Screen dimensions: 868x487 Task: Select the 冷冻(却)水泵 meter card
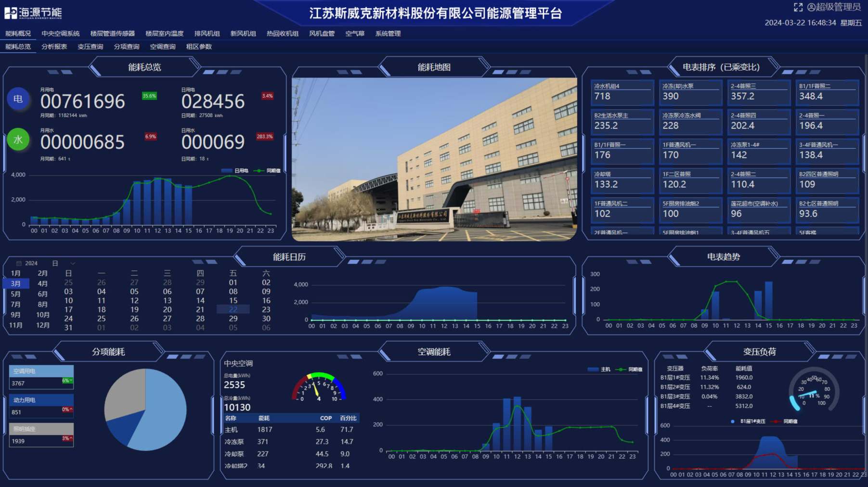pyautogui.click(x=690, y=92)
